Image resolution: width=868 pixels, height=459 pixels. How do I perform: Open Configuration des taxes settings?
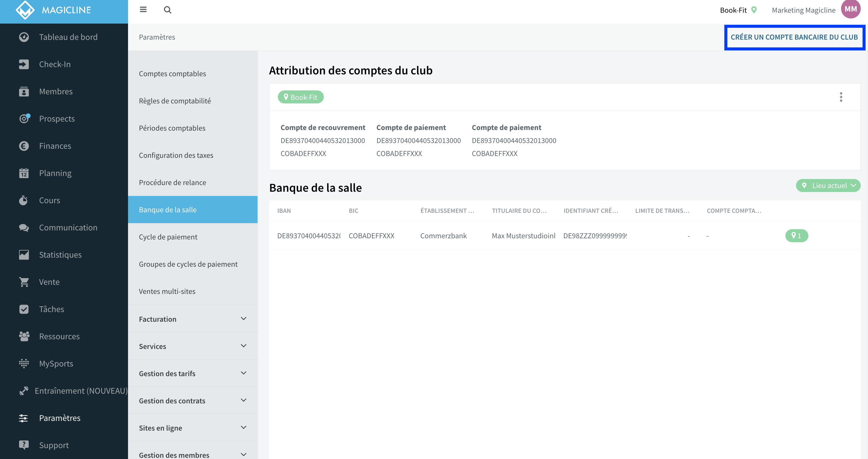[x=193, y=155]
